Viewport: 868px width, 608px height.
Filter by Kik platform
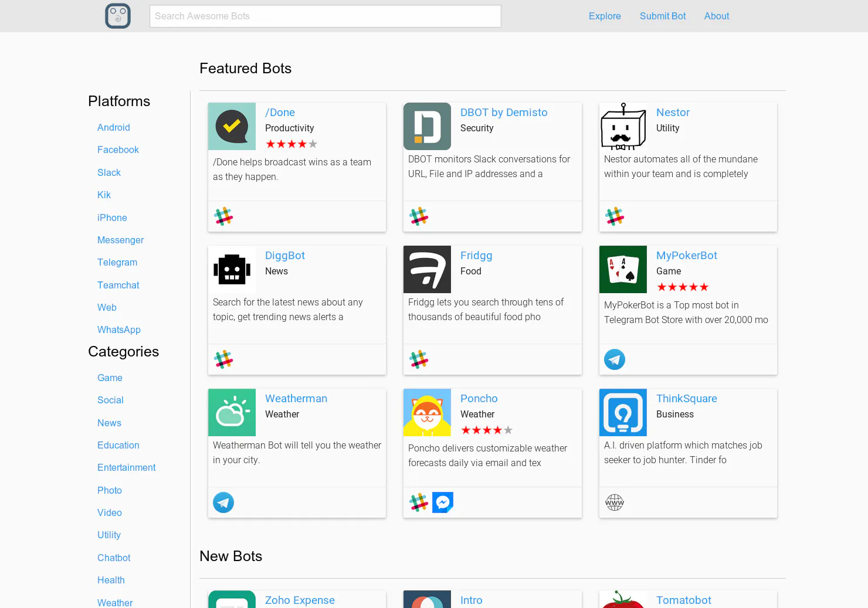point(104,195)
